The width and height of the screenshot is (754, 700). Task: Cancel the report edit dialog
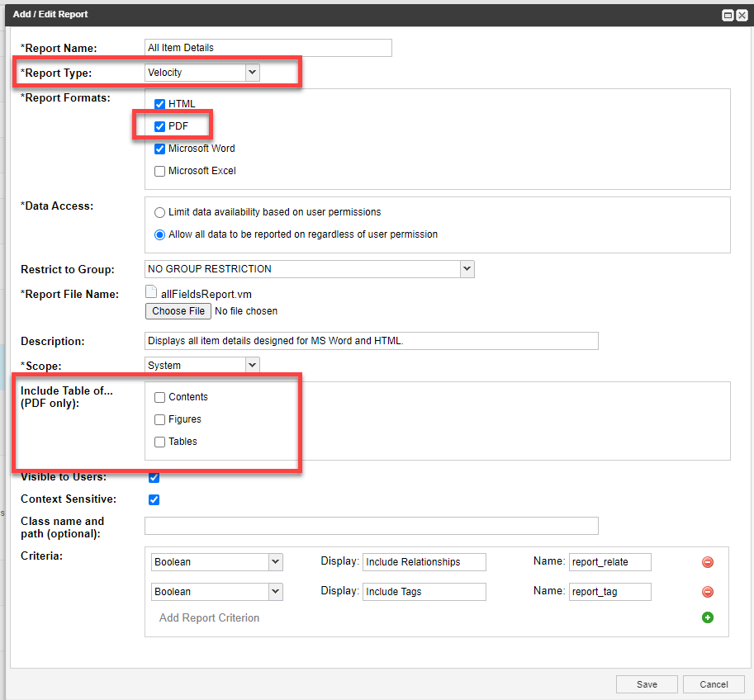(x=714, y=684)
